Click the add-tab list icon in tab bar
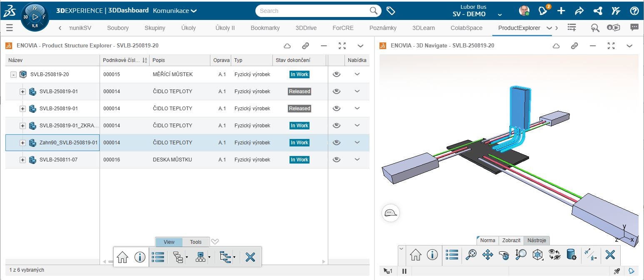Viewport: 644px width, 280px height. tap(572, 28)
